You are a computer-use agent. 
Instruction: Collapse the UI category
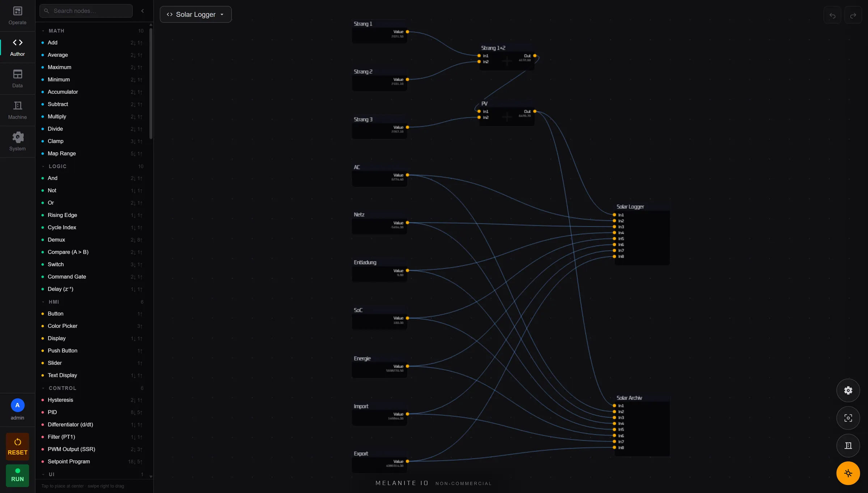(92, 474)
